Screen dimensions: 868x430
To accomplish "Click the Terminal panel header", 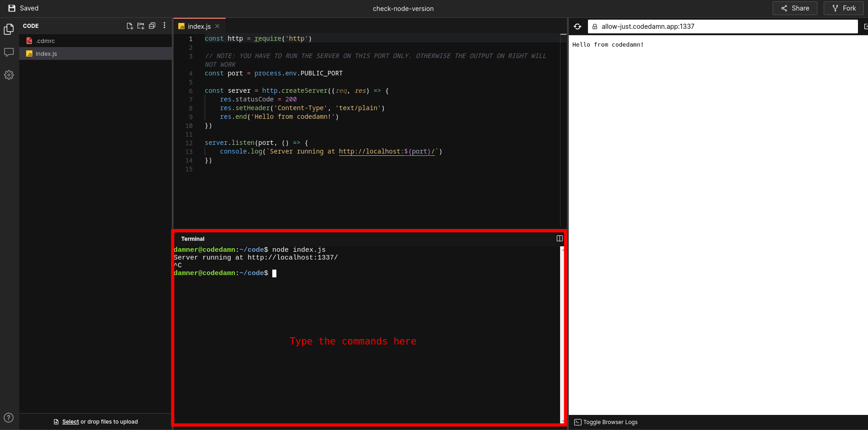I will click(192, 239).
